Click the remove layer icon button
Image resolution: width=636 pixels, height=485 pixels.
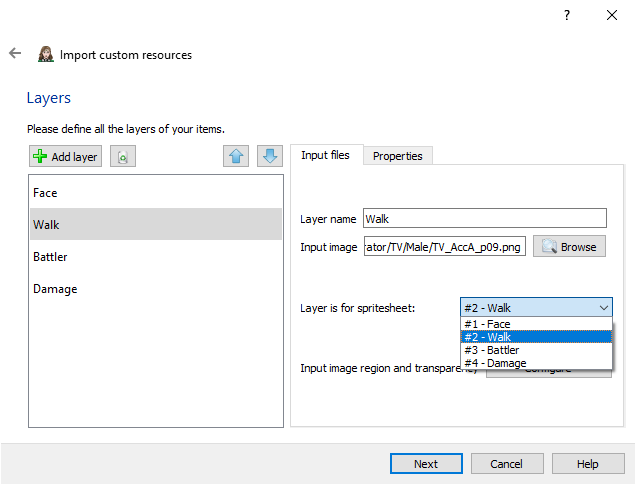(123, 157)
